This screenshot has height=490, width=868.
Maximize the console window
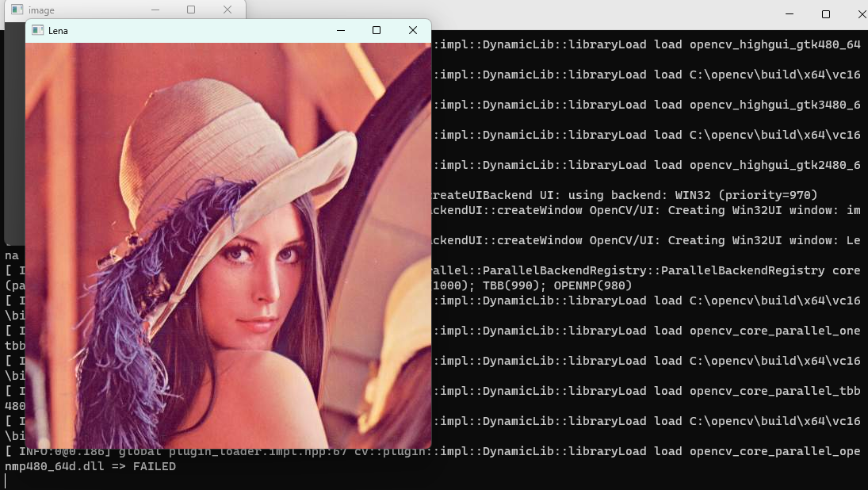(826, 13)
